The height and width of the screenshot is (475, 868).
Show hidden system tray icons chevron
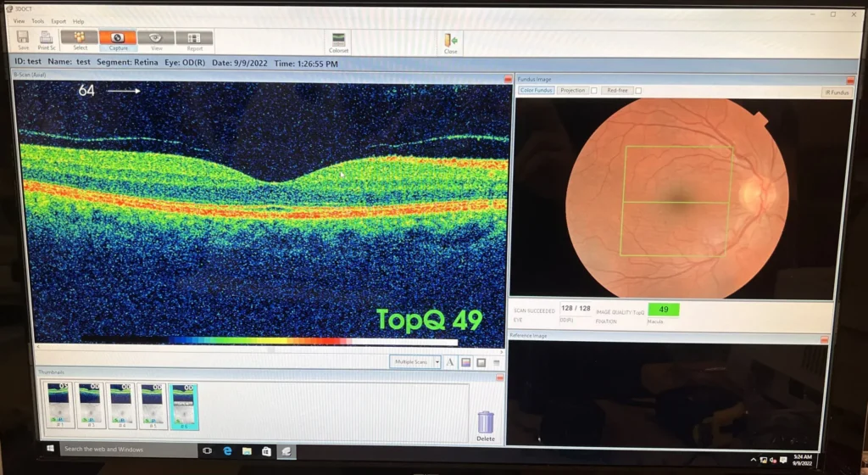753,460
